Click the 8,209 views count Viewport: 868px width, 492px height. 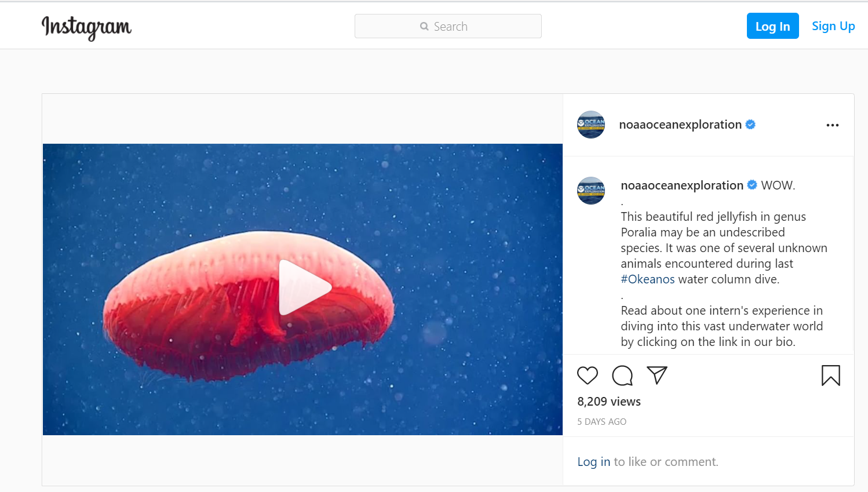click(x=609, y=402)
